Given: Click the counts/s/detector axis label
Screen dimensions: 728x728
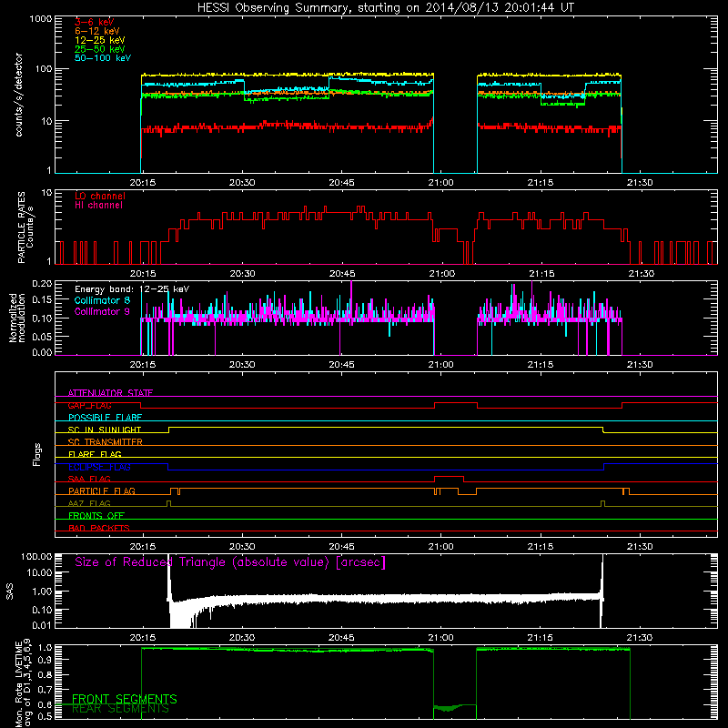Looking at the screenshot, I should coord(18,95).
